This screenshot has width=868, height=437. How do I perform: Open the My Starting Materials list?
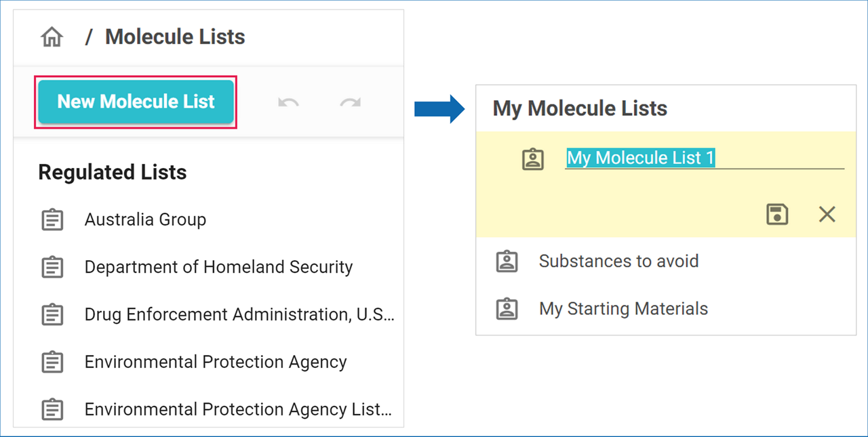pyautogui.click(x=623, y=309)
